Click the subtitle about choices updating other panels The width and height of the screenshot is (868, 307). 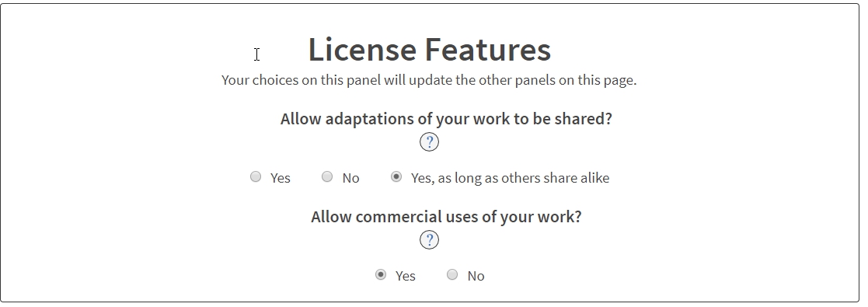pyautogui.click(x=429, y=80)
